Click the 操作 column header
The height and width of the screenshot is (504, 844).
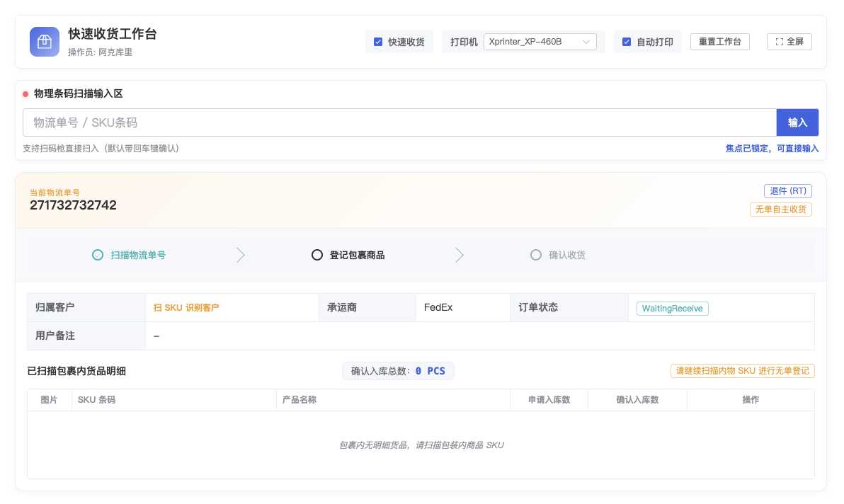coord(751,400)
